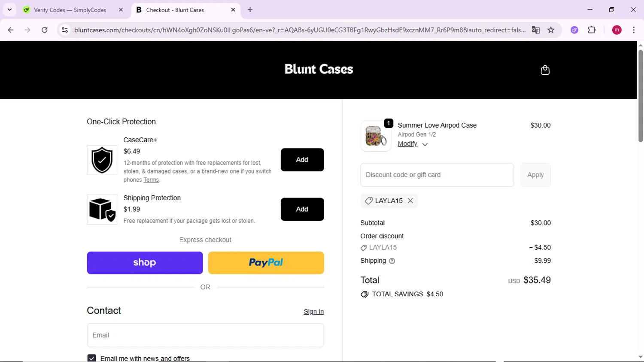The height and width of the screenshot is (362, 644).
Task: Apply the discount code
Action: (x=535, y=175)
